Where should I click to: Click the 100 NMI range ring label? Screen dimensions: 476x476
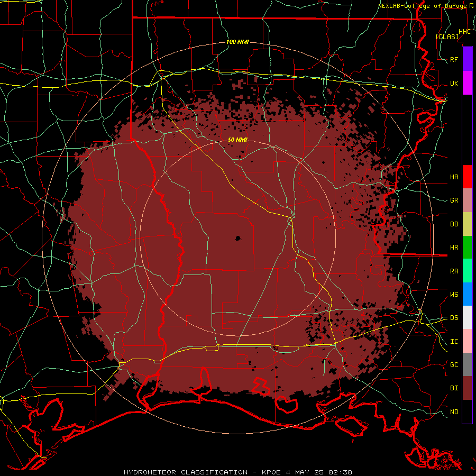tap(237, 42)
